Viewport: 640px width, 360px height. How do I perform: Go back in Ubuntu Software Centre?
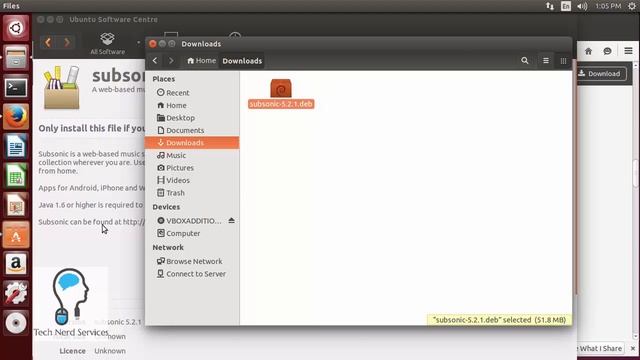[48, 42]
